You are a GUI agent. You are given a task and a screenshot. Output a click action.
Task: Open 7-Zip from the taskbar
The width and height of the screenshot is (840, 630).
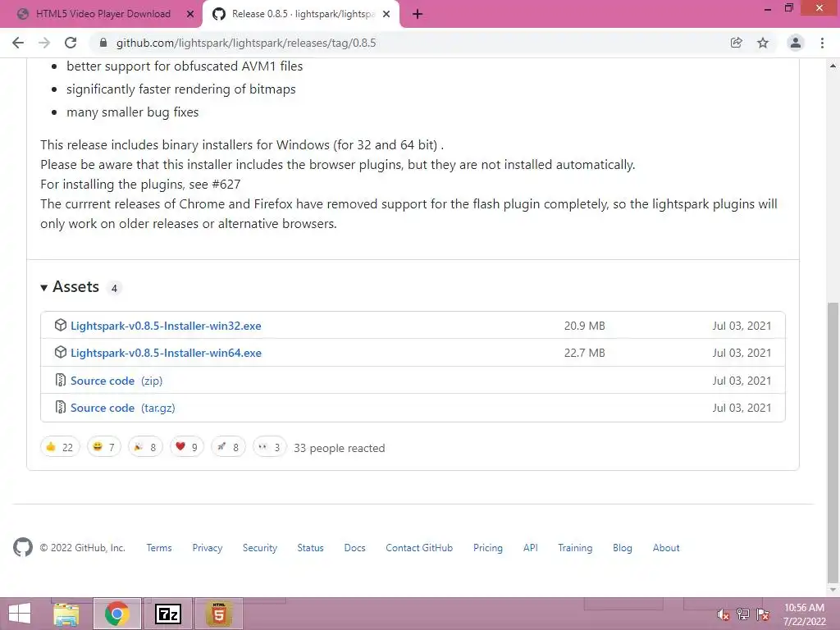click(x=167, y=614)
